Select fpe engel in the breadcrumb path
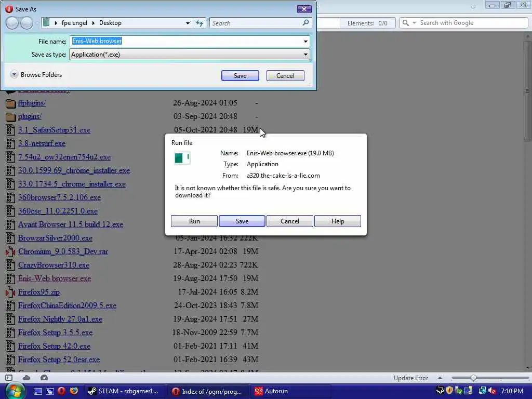The image size is (532, 399). coord(74,23)
